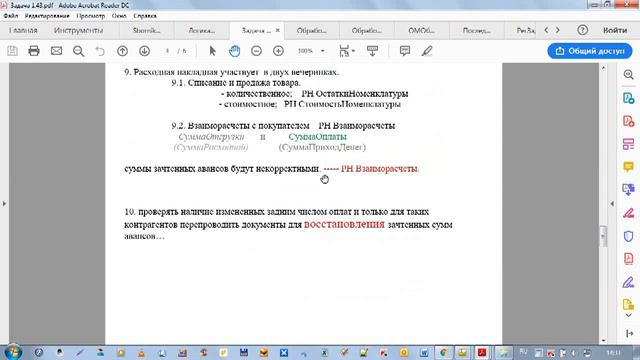The height and width of the screenshot is (360, 640).
Task: Click the Save file icon
Action: tap(12, 51)
